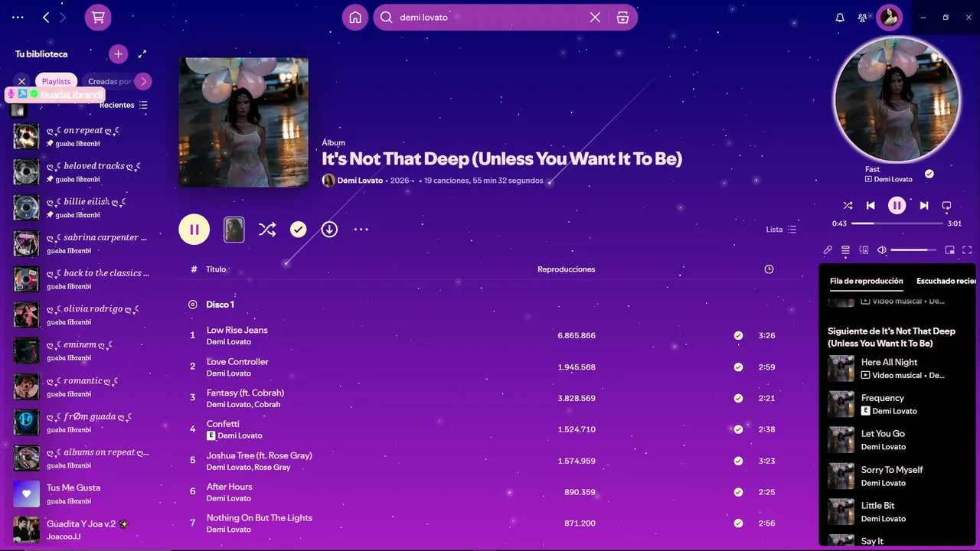Toggle the queue list icon
This screenshot has height=551, width=980.
[x=846, y=249]
